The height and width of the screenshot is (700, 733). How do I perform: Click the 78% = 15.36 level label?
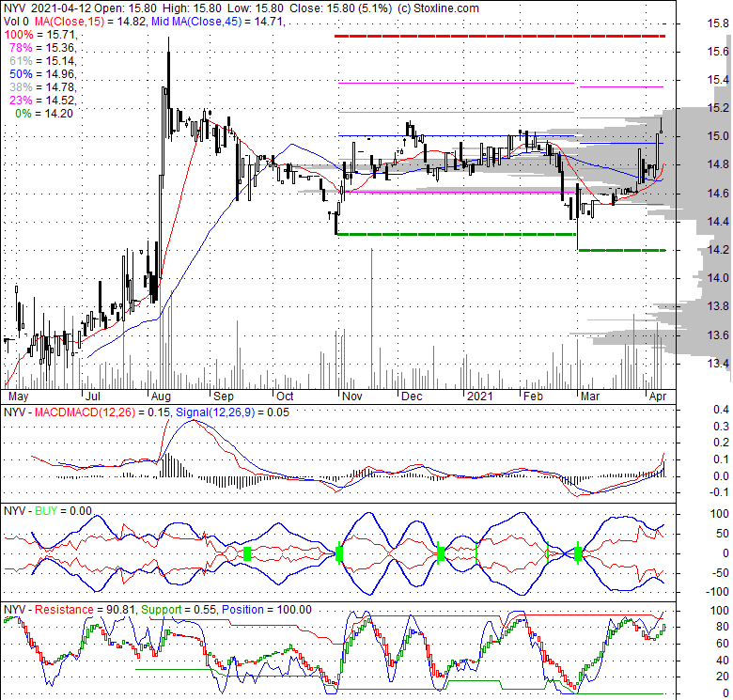pyautogui.click(x=42, y=48)
